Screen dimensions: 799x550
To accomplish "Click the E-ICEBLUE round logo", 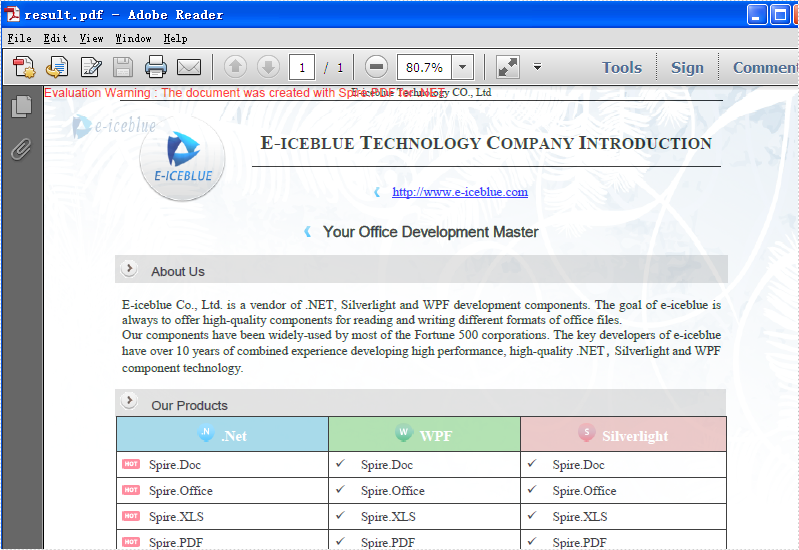I will [182, 159].
